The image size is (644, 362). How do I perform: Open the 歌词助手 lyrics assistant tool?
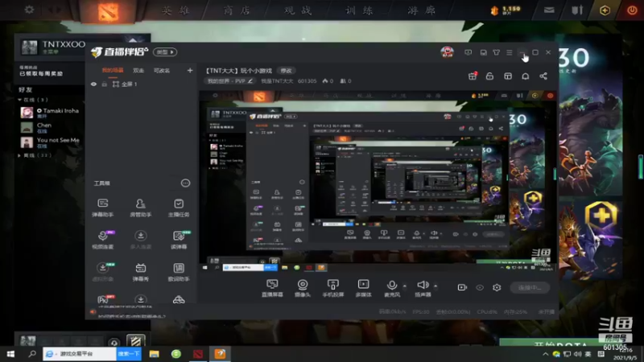pos(179,272)
